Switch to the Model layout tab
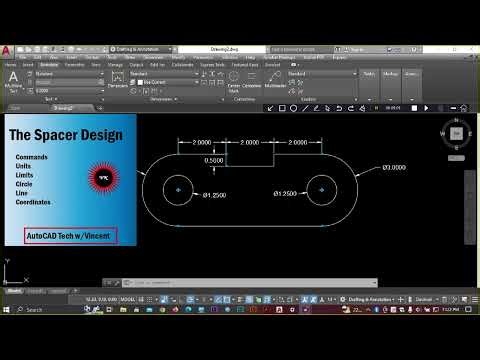480x360 pixels. point(14,291)
